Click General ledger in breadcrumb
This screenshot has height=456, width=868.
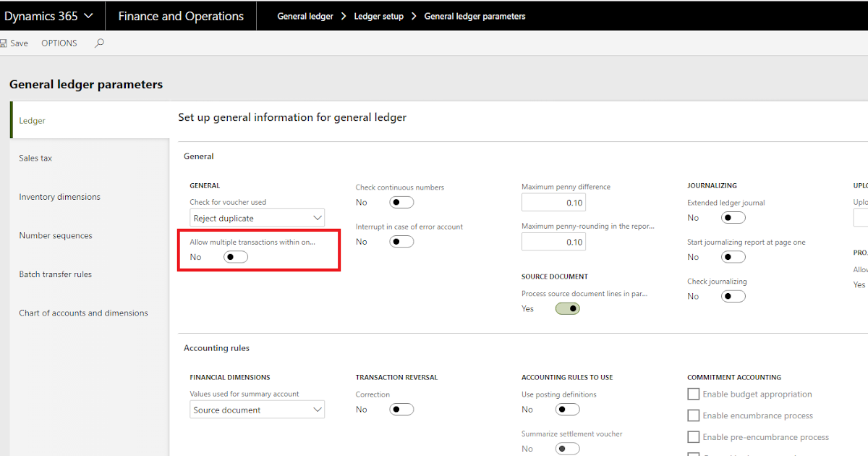coord(305,16)
